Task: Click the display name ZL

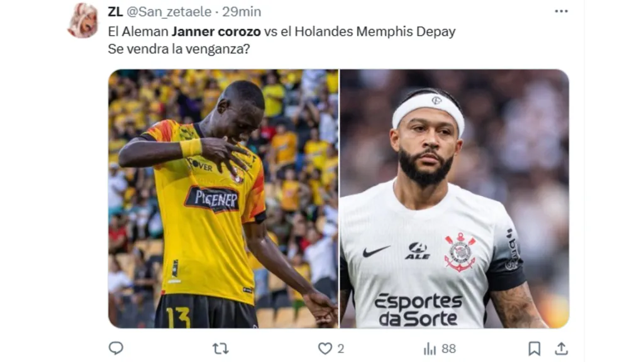Action: pyautogui.click(x=116, y=11)
